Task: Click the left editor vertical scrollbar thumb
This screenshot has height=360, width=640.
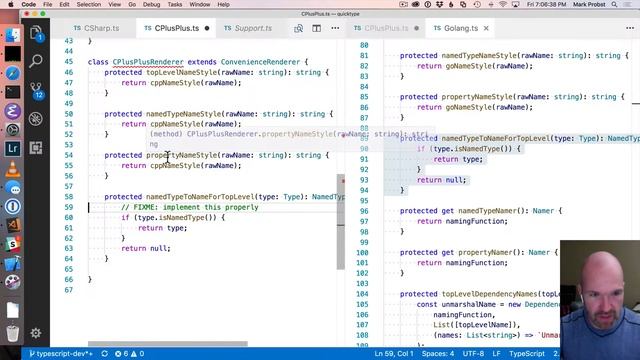Action: (341, 222)
